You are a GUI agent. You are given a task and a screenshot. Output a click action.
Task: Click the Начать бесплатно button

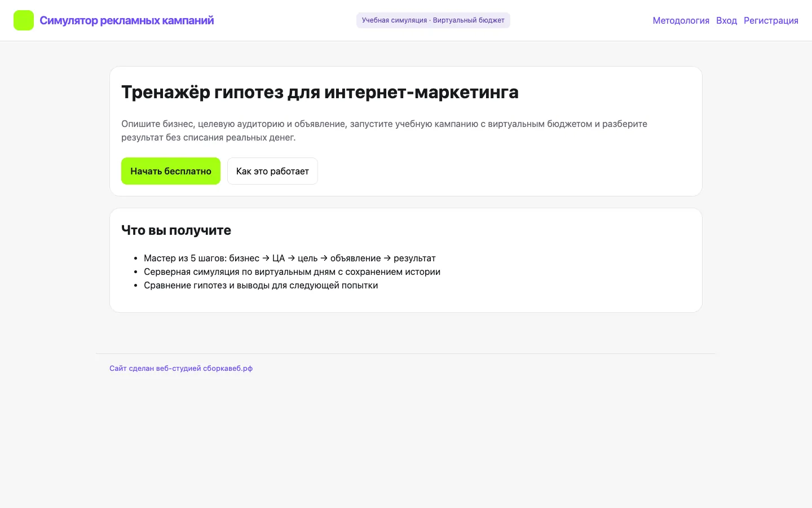pyautogui.click(x=171, y=171)
